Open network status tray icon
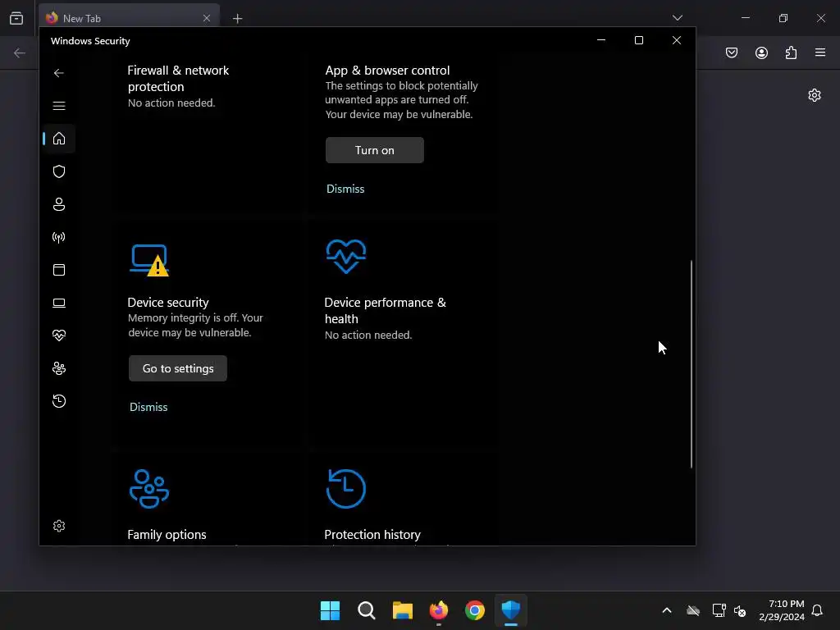This screenshot has height=630, width=840. coord(719,610)
